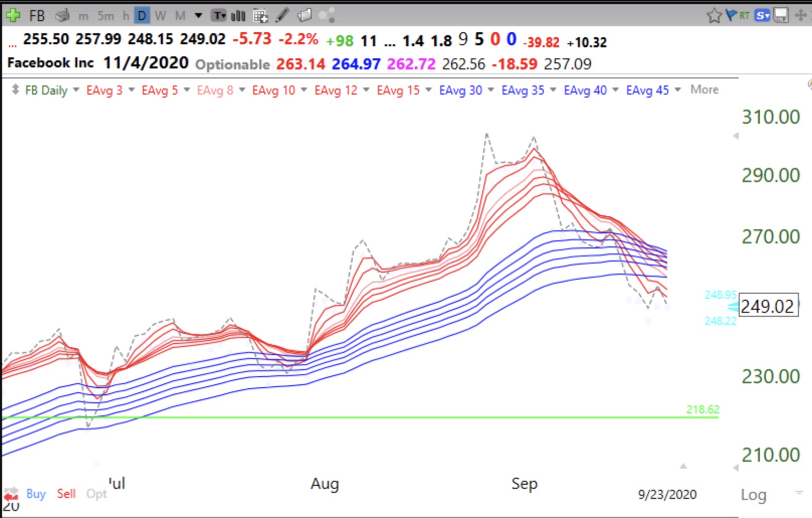Click the Facebook Inc company name
The width and height of the screenshot is (812, 518).
(50, 63)
